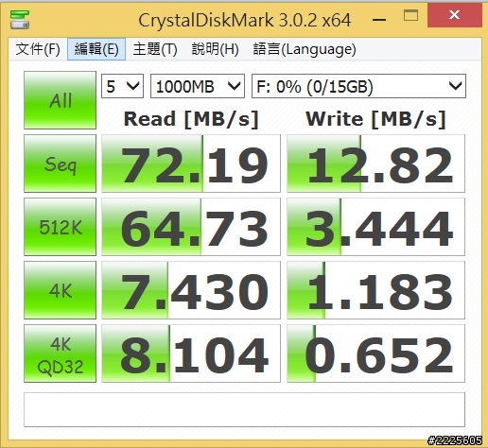Open the 語言(Language) menu
488x448 pixels.
pos(305,49)
